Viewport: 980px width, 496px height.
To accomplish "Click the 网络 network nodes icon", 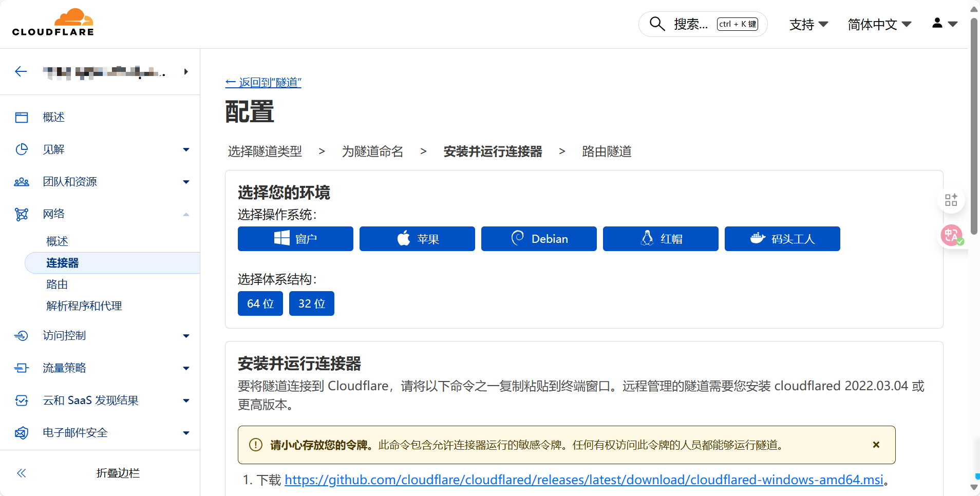I will [x=22, y=214].
